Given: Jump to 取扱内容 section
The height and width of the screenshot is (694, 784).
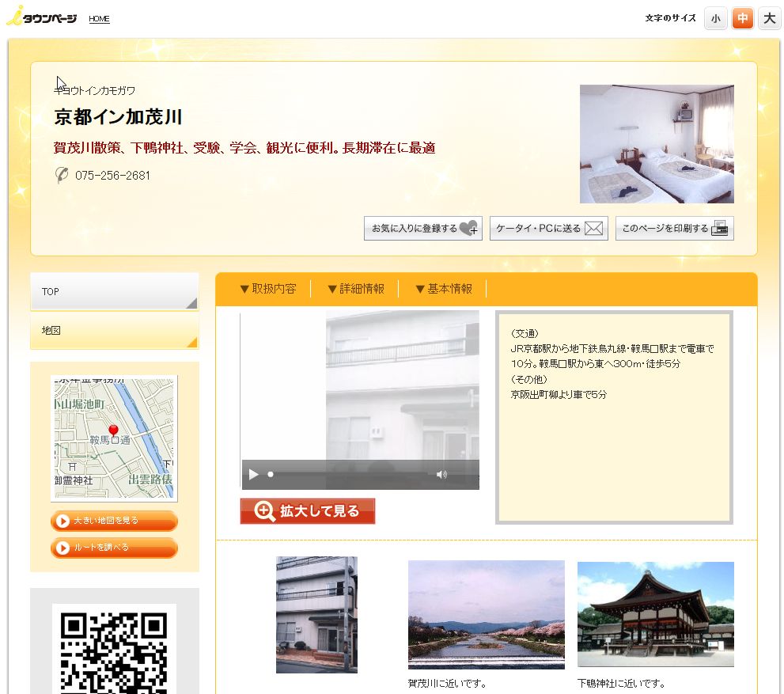Looking at the screenshot, I should (x=267, y=289).
